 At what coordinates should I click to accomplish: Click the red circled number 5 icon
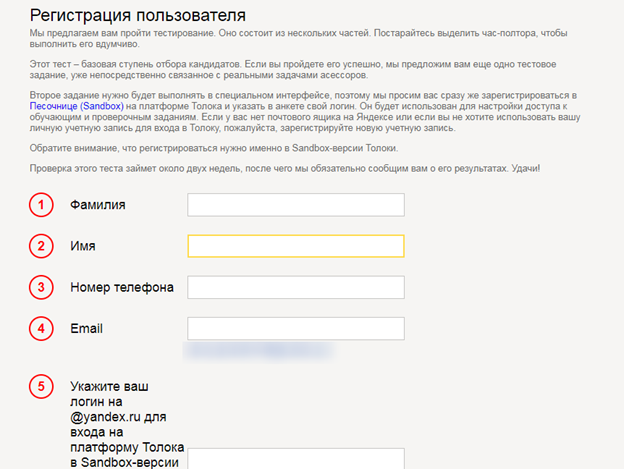(x=41, y=386)
